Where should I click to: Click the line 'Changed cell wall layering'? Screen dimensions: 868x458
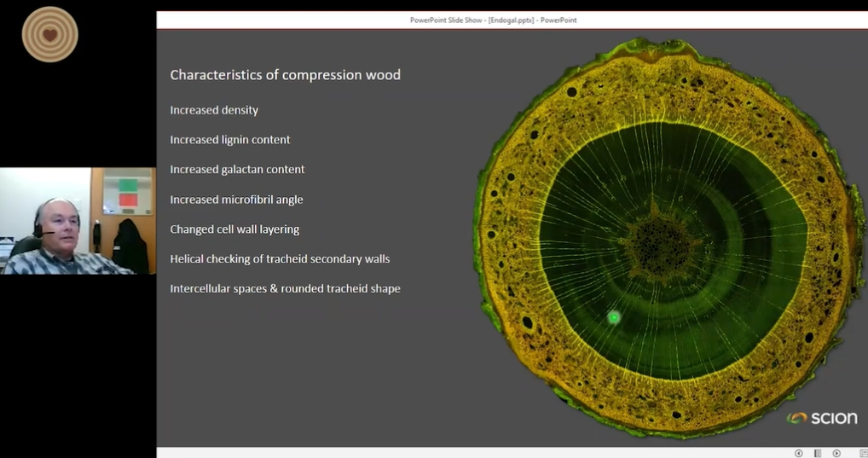click(234, 229)
